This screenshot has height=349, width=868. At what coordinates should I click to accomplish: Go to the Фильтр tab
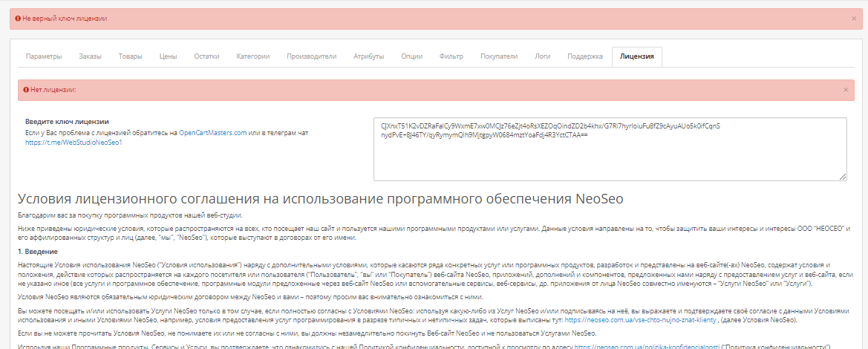451,56
